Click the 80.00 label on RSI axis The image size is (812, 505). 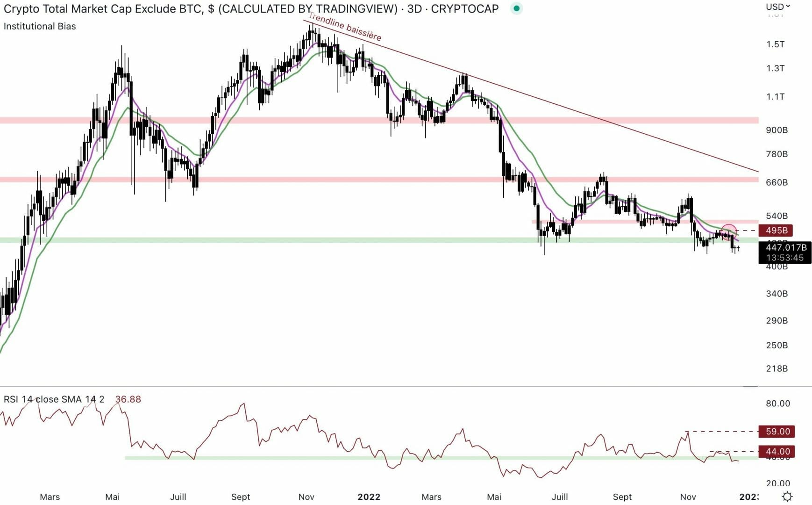point(777,404)
